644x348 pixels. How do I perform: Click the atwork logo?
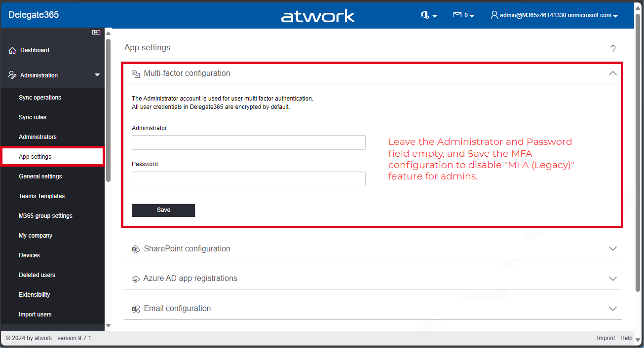(x=318, y=16)
